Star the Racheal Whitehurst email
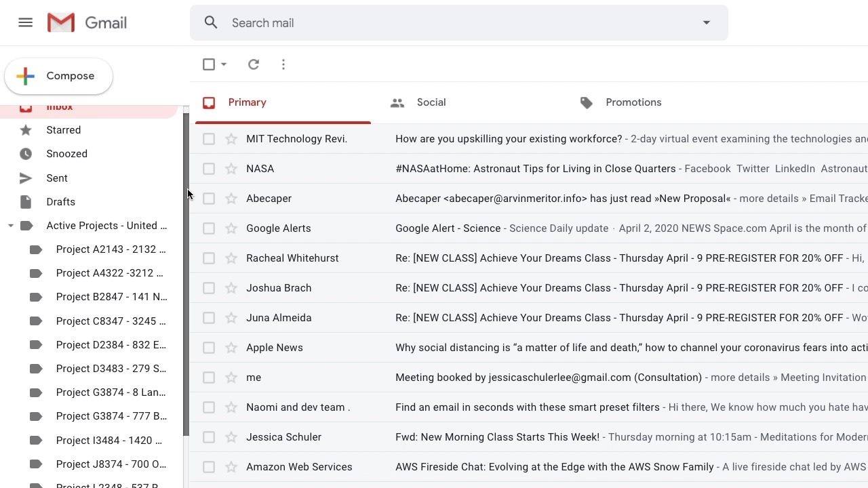 [x=231, y=258]
